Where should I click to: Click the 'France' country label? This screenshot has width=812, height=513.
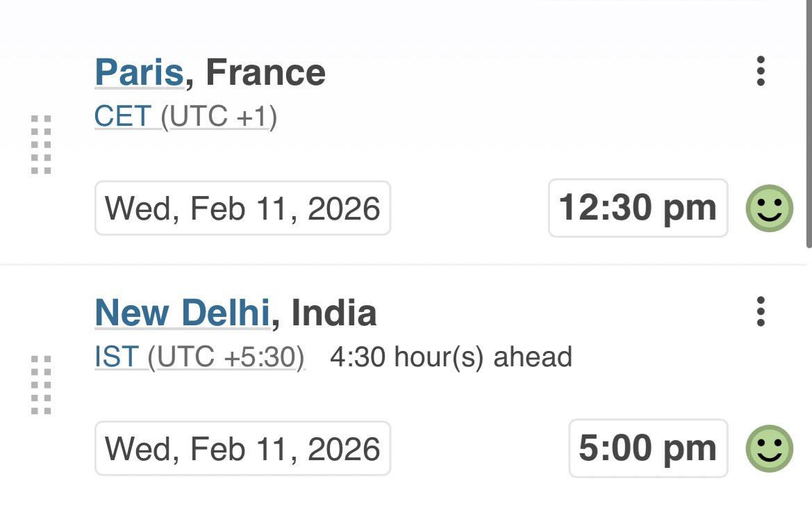click(x=265, y=72)
